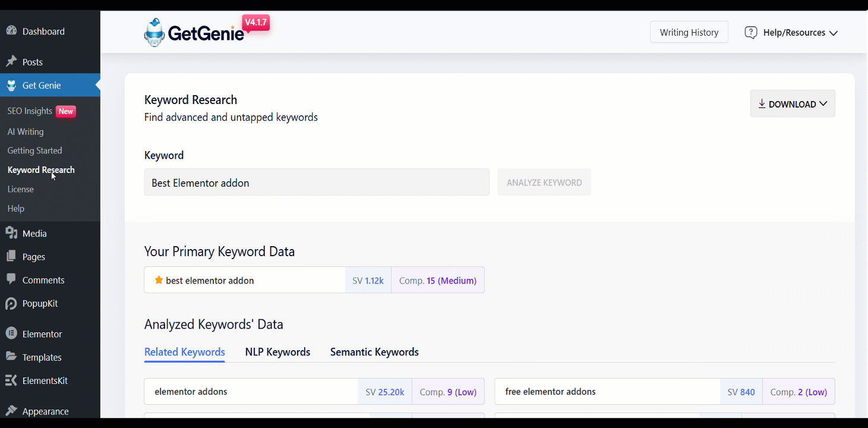Click the free elementor addons keyword row

point(665,392)
